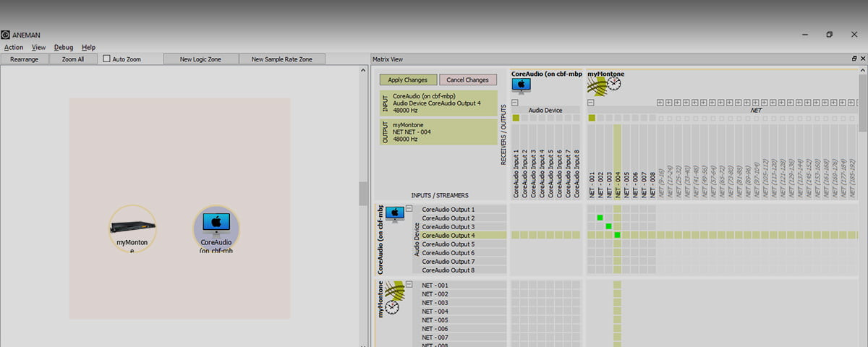The image size is (868, 347).
Task: Click the OUTPUT info panel for myMontone
Action: [438, 132]
